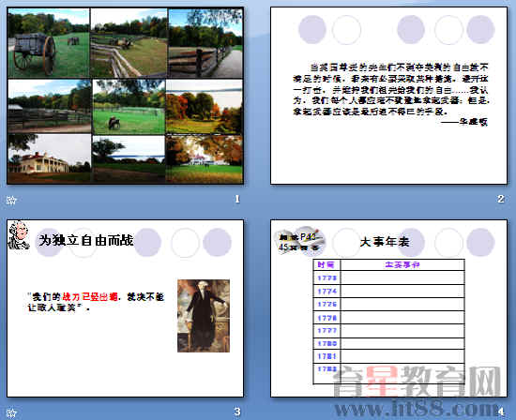This screenshot has height=420, width=516.
Task: Click the 大事年表 heading on slide 4
Action: [x=385, y=242]
